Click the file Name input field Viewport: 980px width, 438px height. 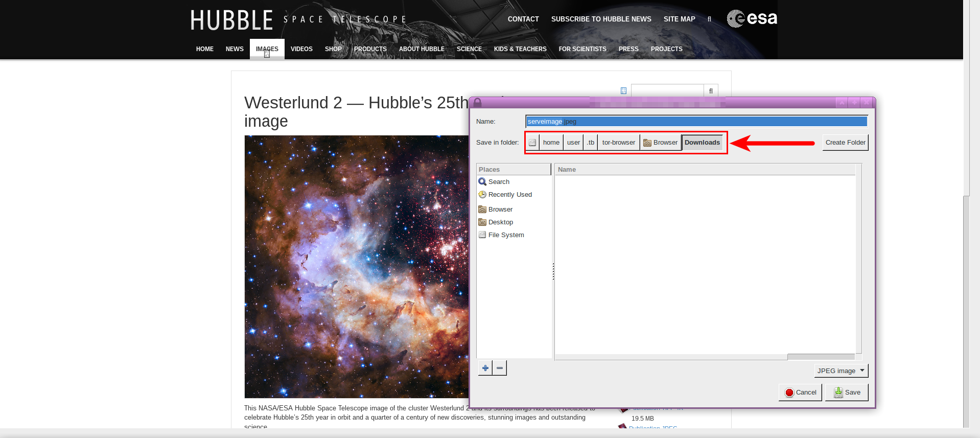(x=696, y=122)
